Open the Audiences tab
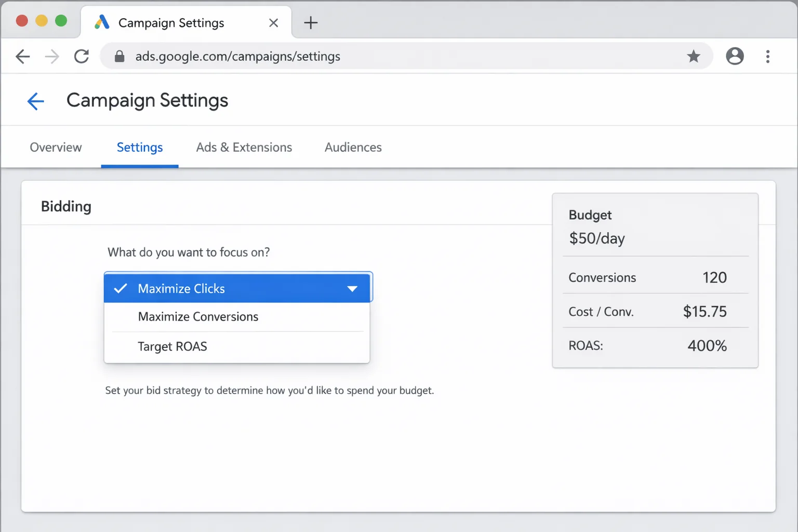 353,147
